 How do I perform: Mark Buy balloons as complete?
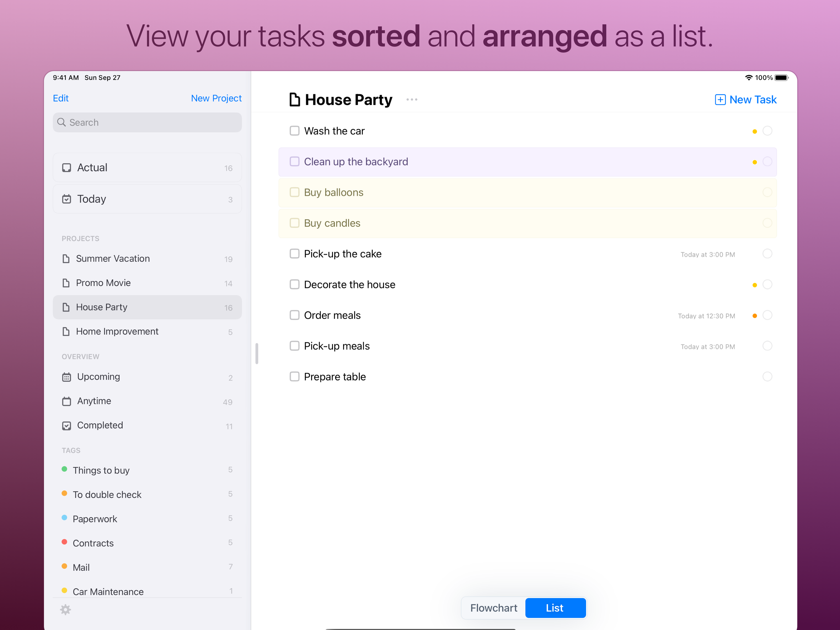pyautogui.click(x=295, y=192)
